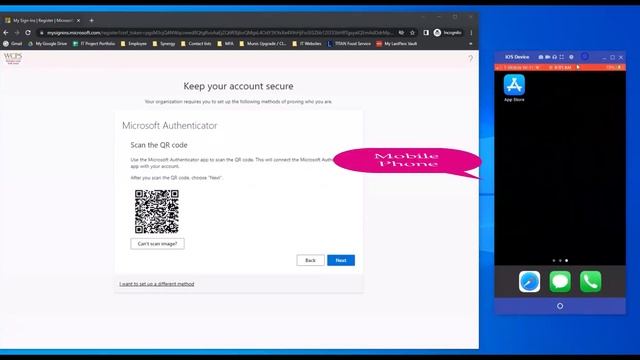Open the Employee bookmark folder
The height and width of the screenshot is (360, 640).
coord(133,44)
